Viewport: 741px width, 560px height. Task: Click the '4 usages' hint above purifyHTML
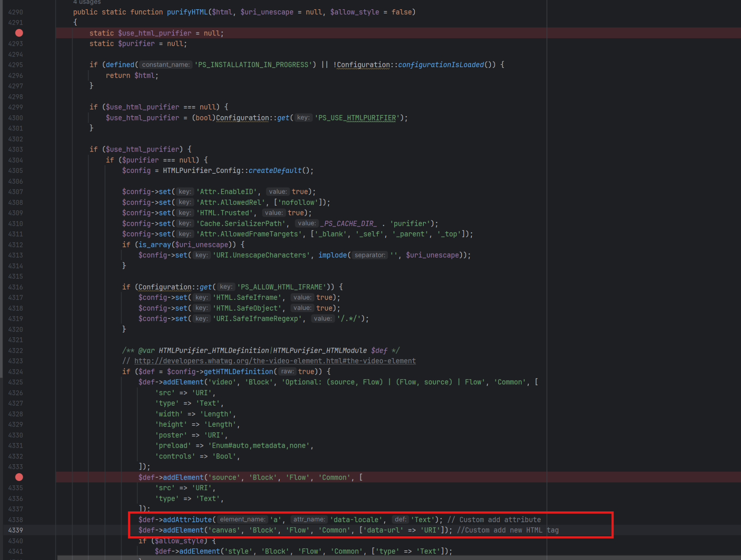87,2
